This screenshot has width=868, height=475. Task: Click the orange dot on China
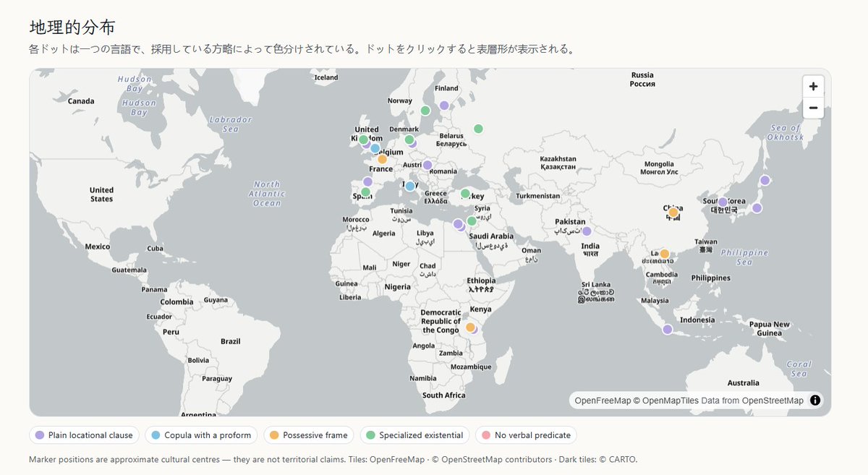tap(673, 213)
